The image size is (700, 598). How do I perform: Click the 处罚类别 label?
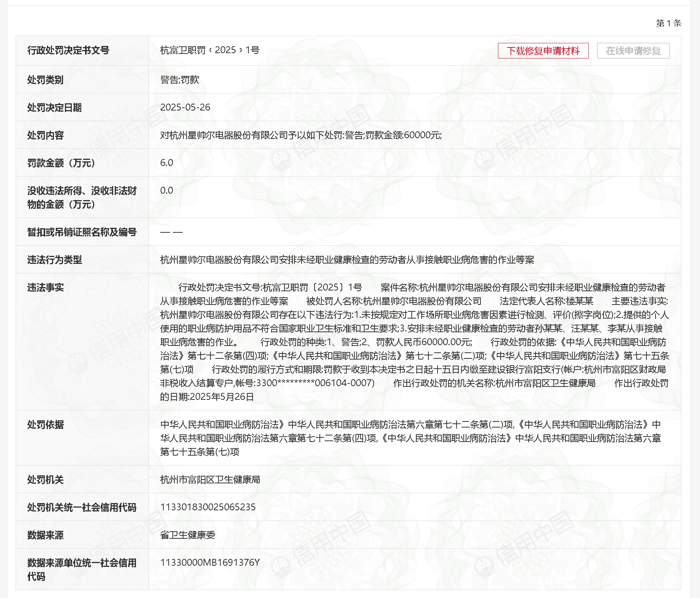tap(45, 80)
